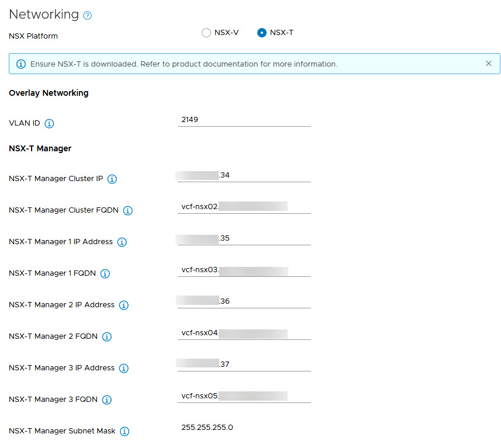Show info for NSX-T Manager 1 IP Address
Viewport: 501px width, 448px height.
pos(122,242)
